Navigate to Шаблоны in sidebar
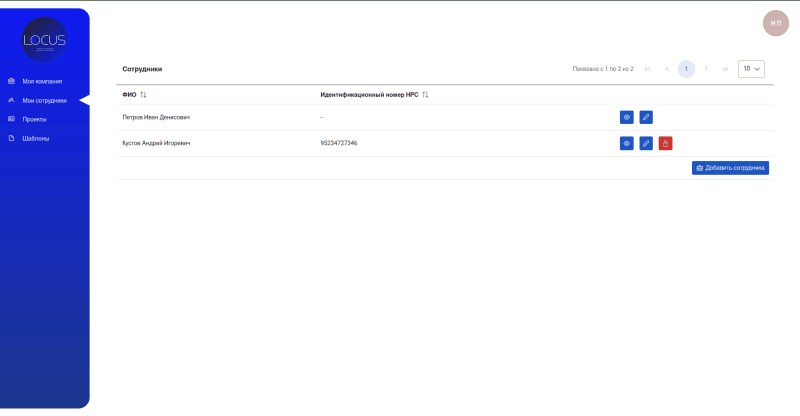 (36, 138)
